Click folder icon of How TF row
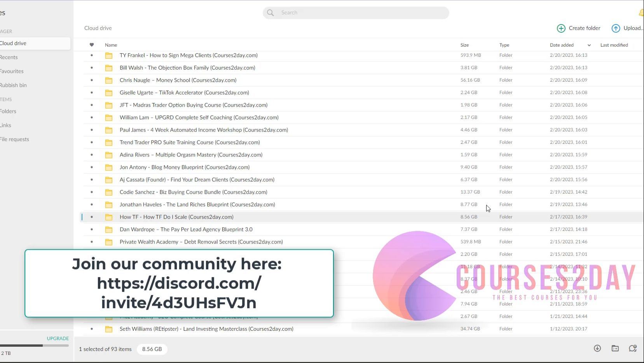644x363 pixels. [109, 217]
